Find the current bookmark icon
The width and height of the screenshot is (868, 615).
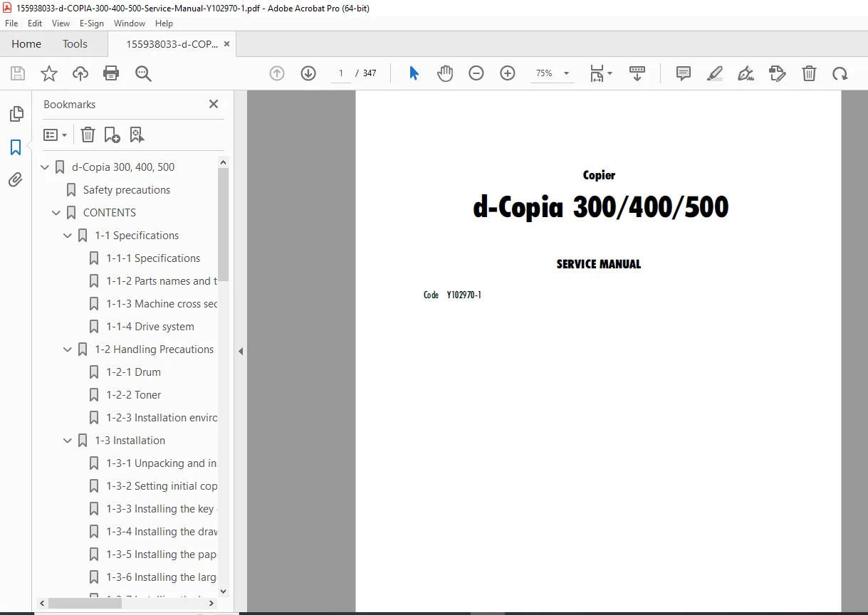pos(137,135)
